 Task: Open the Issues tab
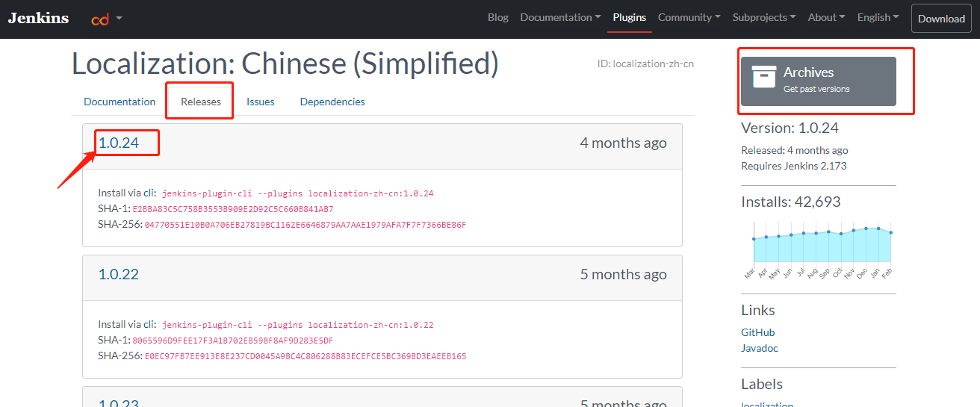[x=261, y=102]
